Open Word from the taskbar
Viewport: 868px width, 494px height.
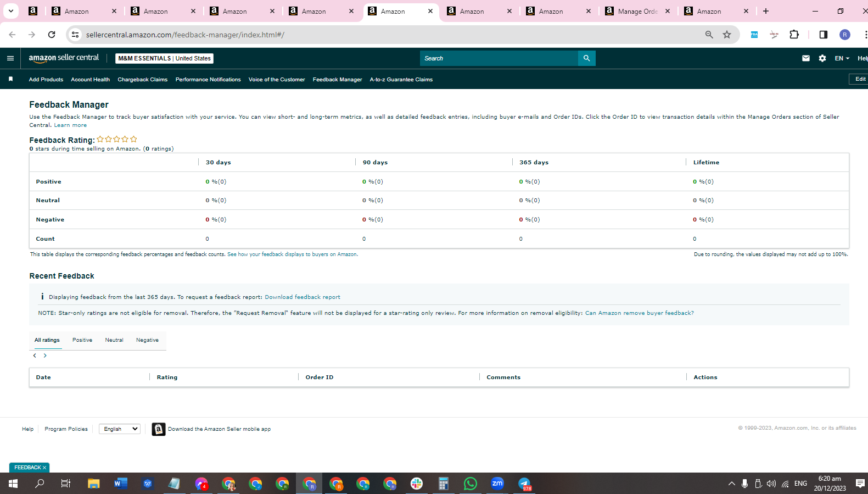tap(121, 484)
